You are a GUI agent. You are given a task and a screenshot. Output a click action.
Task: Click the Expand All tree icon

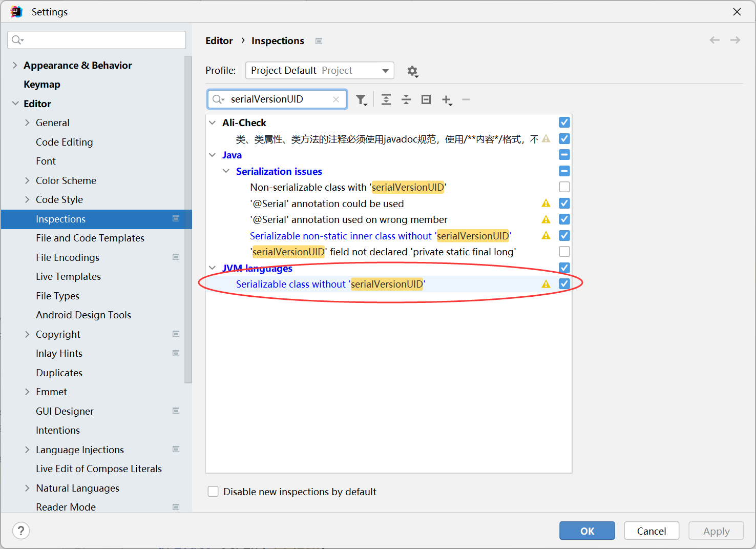point(386,99)
